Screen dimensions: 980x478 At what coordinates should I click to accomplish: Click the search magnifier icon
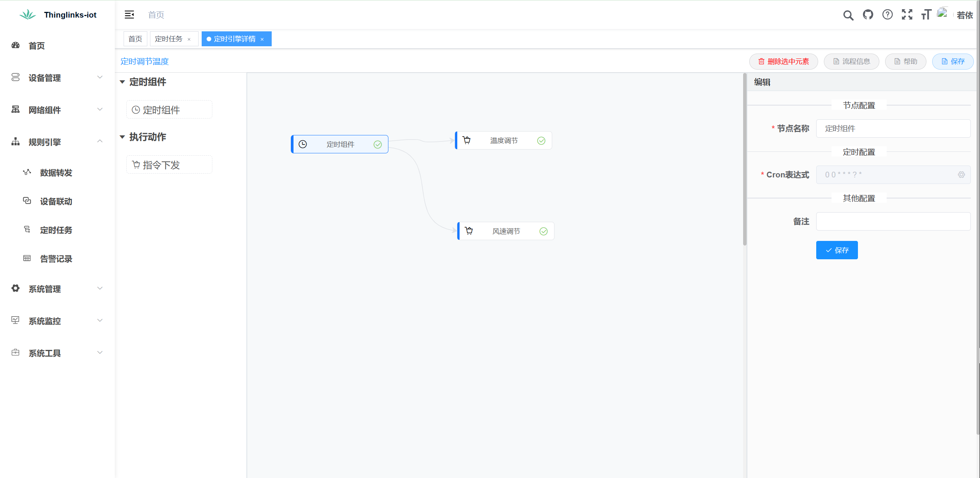click(848, 15)
